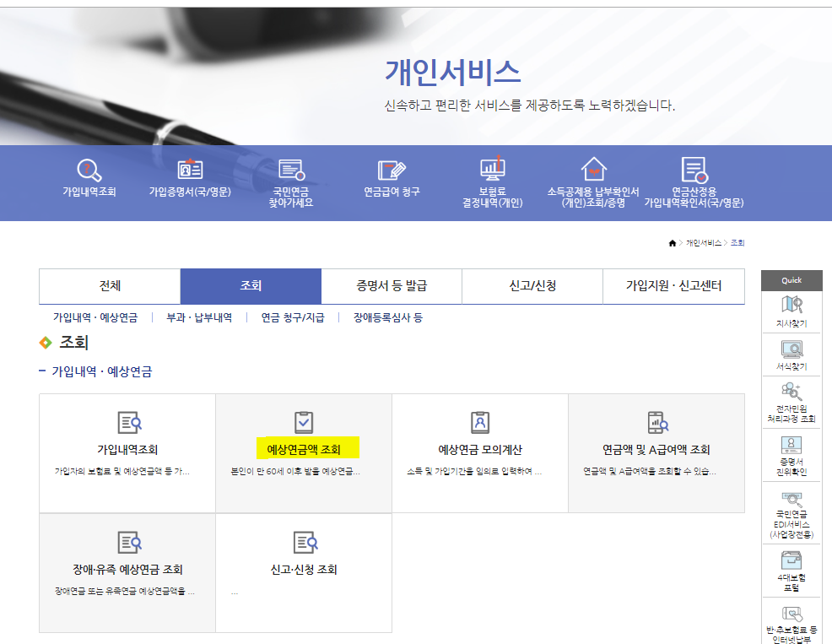The height and width of the screenshot is (644, 832).
Task: Click the 연금액 및 A급여액 조회 phone icon
Action: 658,423
